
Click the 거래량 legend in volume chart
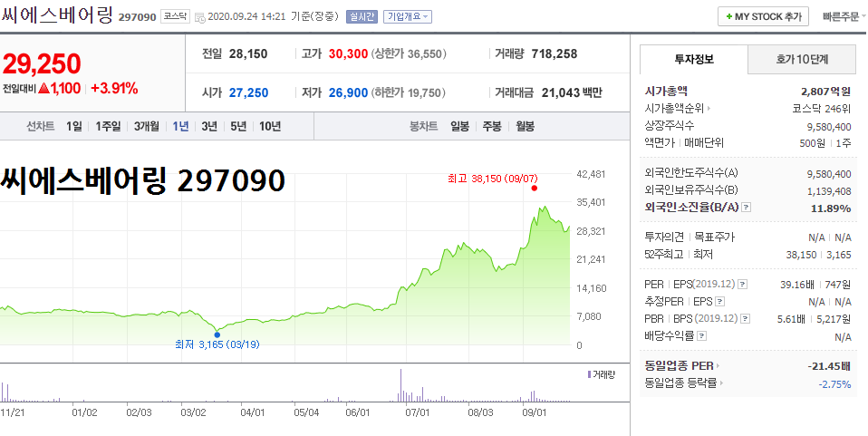[x=602, y=375]
